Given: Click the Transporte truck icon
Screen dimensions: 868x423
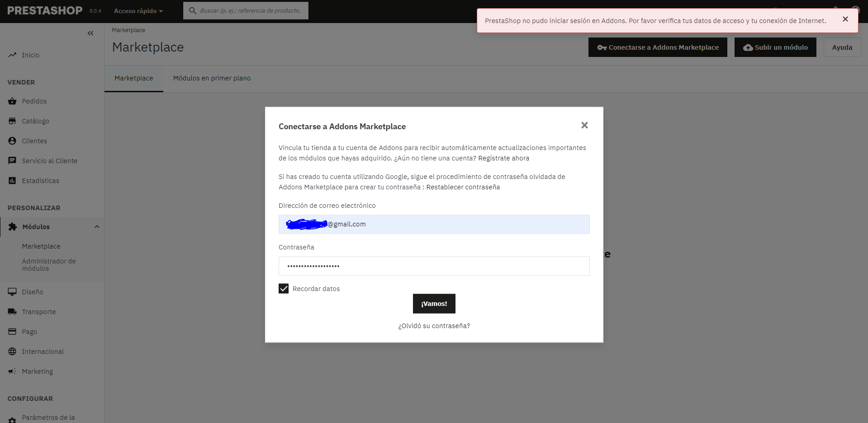Looking at the screenshot, I should (12, 311).
